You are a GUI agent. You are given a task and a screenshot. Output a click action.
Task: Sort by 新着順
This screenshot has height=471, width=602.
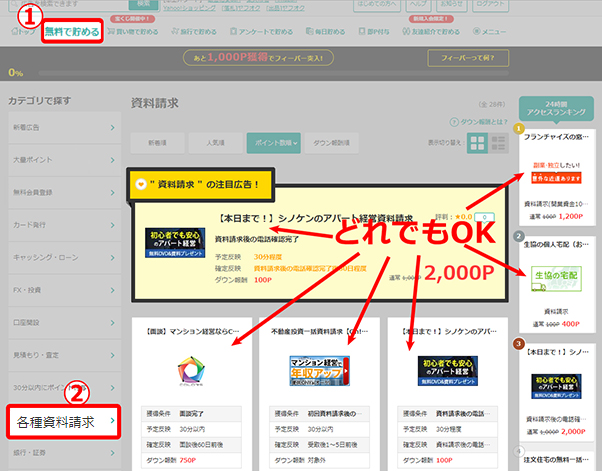[158, 143]
